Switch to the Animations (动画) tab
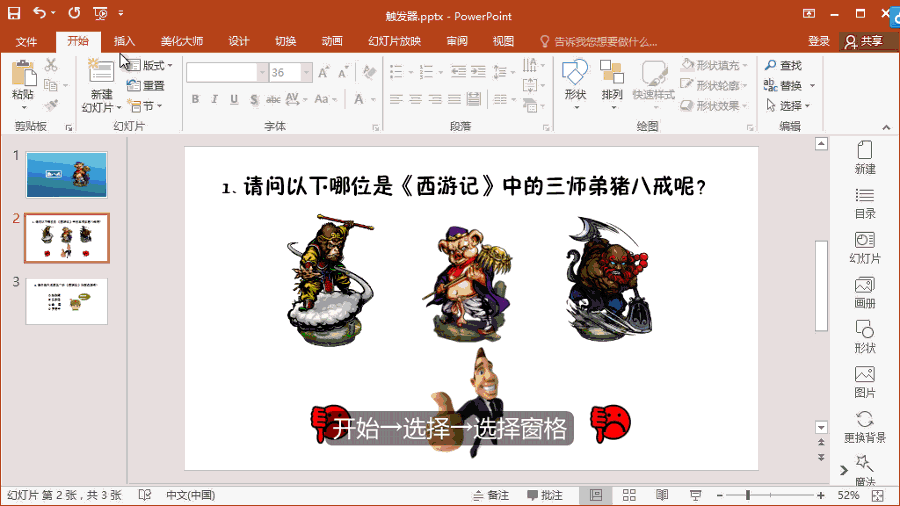900x506 pixels. tap(332, 41)
